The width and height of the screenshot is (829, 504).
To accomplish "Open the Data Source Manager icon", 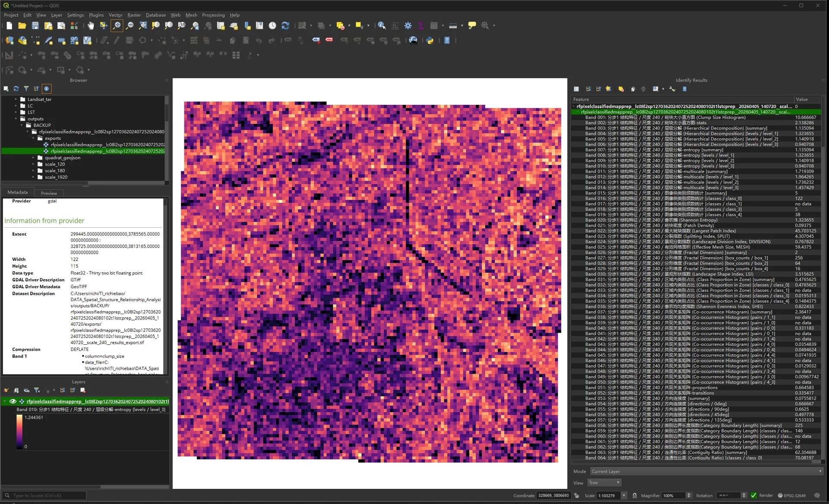I will (9, 41).
